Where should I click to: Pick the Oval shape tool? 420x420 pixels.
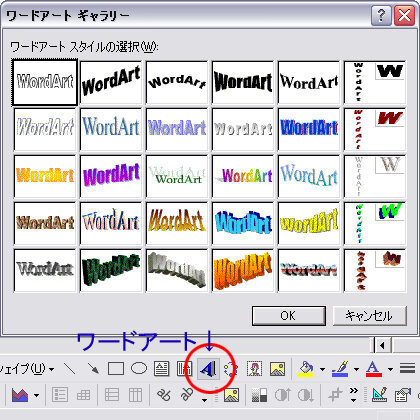point(139,368)
